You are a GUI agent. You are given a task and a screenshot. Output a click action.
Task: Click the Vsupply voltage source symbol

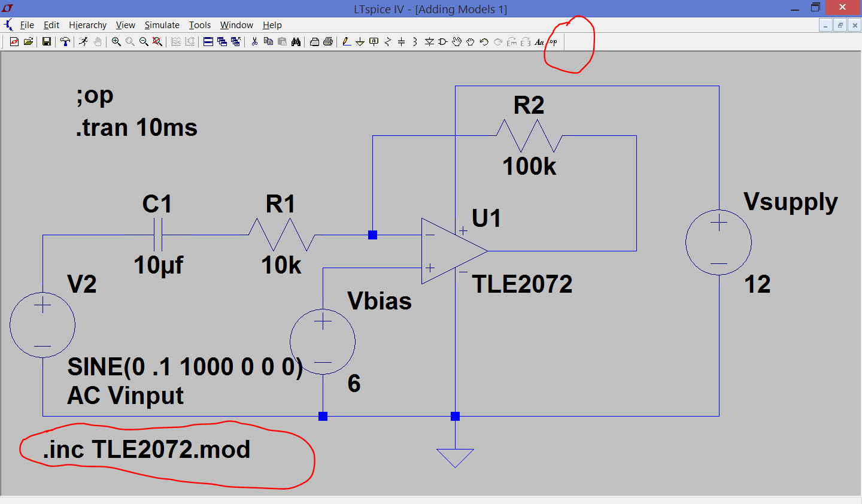(x=718, y=242)
